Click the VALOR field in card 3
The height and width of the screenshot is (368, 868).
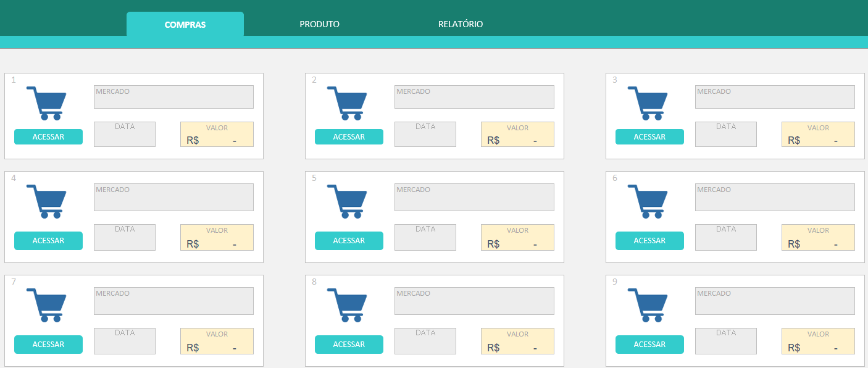click(818, 135)
